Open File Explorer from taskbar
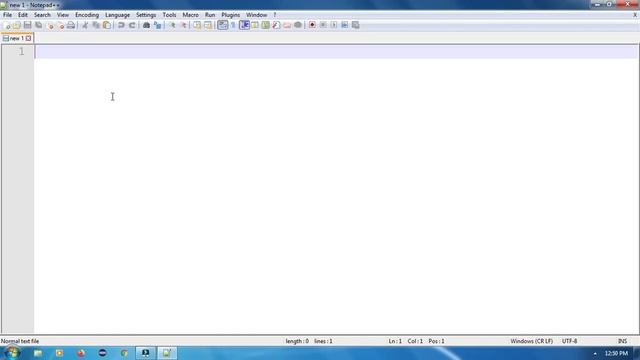The width and height of the screenshot is (640, 360). point(38,353)
